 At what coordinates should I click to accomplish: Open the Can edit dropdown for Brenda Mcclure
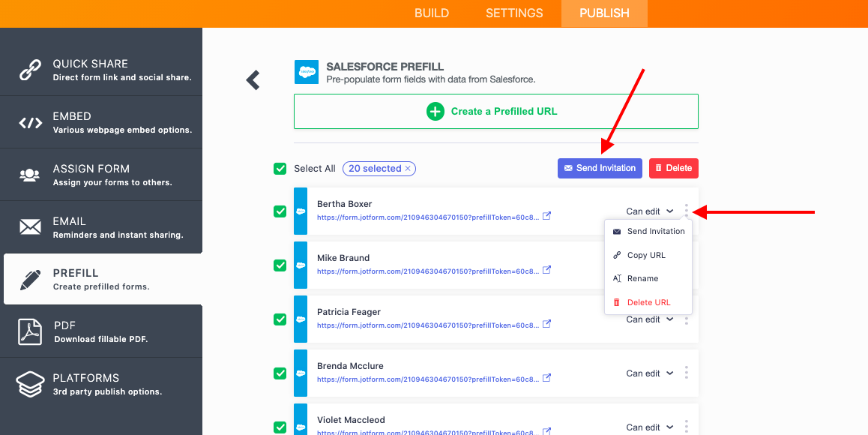click(x=650, y=373)
